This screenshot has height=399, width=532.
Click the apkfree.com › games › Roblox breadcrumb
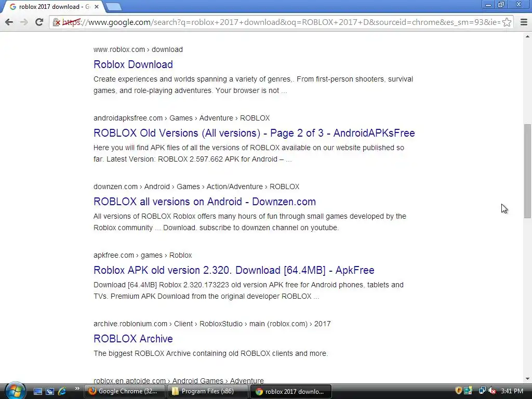pos(142,255)
